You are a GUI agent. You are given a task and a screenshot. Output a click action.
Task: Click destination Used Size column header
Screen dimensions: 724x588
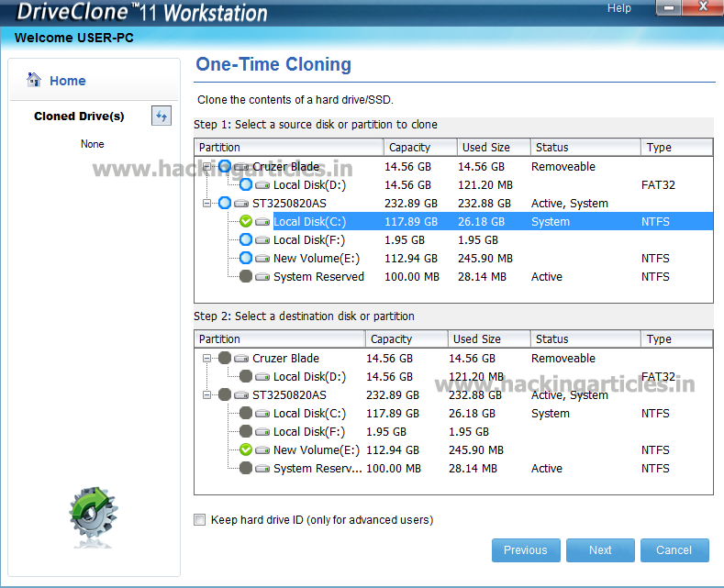pos(489,338)
